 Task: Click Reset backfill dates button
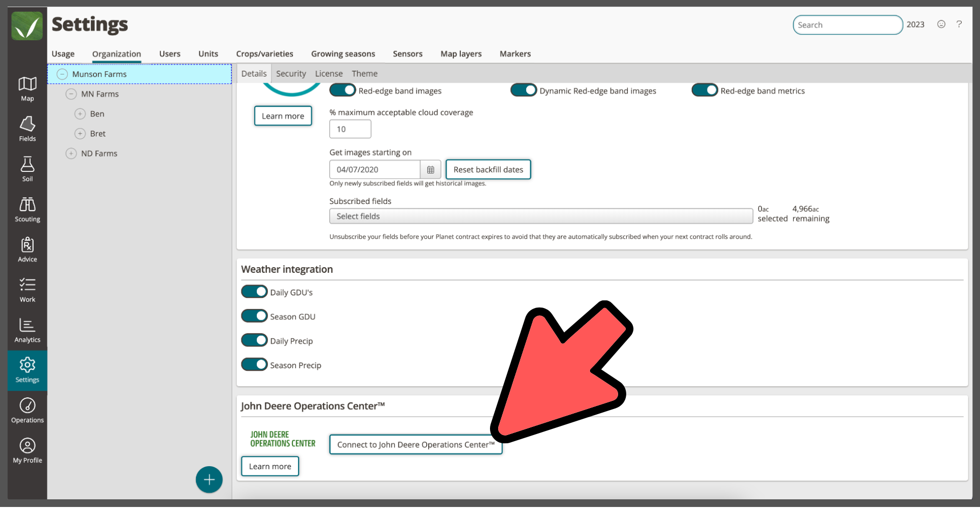[x=488, y=170]
